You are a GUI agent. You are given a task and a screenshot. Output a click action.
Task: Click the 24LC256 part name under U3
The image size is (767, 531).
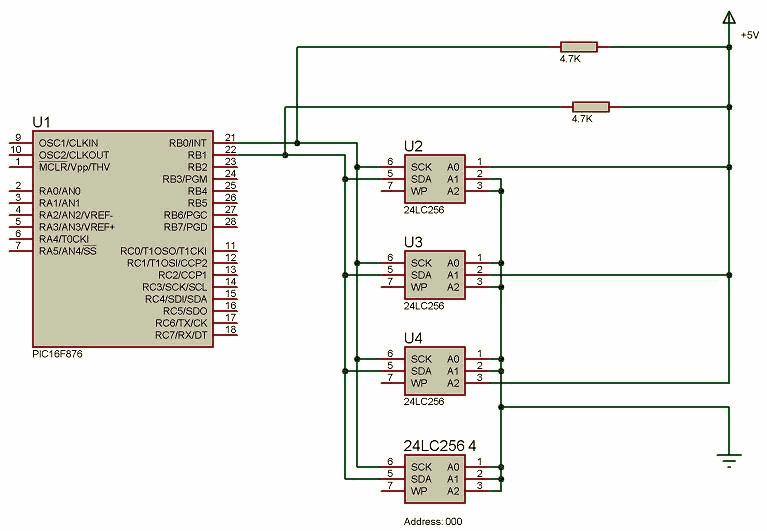coord(424,306)
